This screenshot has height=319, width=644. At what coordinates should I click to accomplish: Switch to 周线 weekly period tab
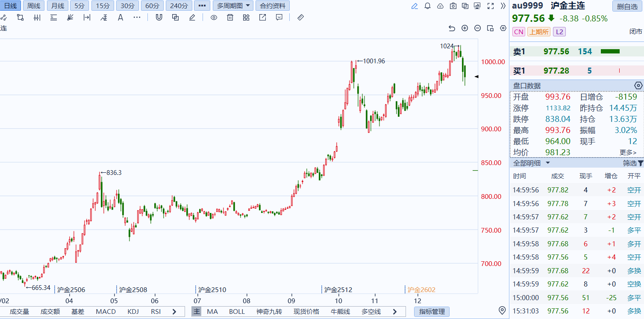33,6
